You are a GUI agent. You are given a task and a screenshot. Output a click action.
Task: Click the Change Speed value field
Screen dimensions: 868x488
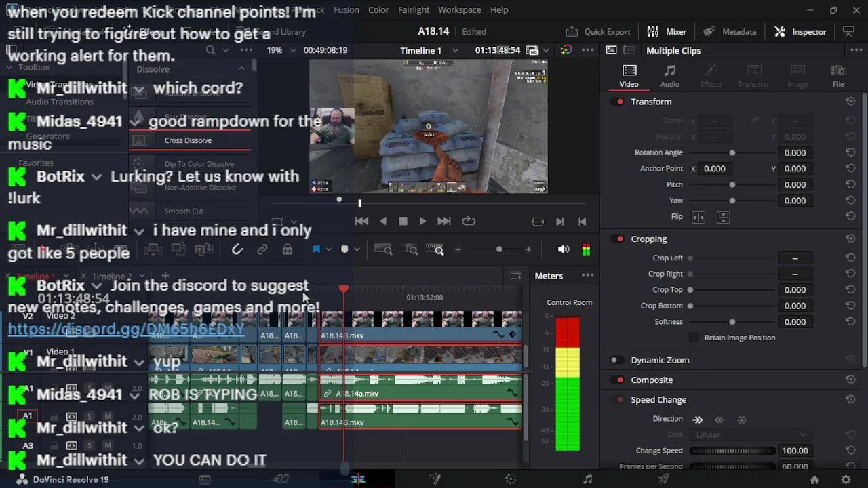[795, 451]
